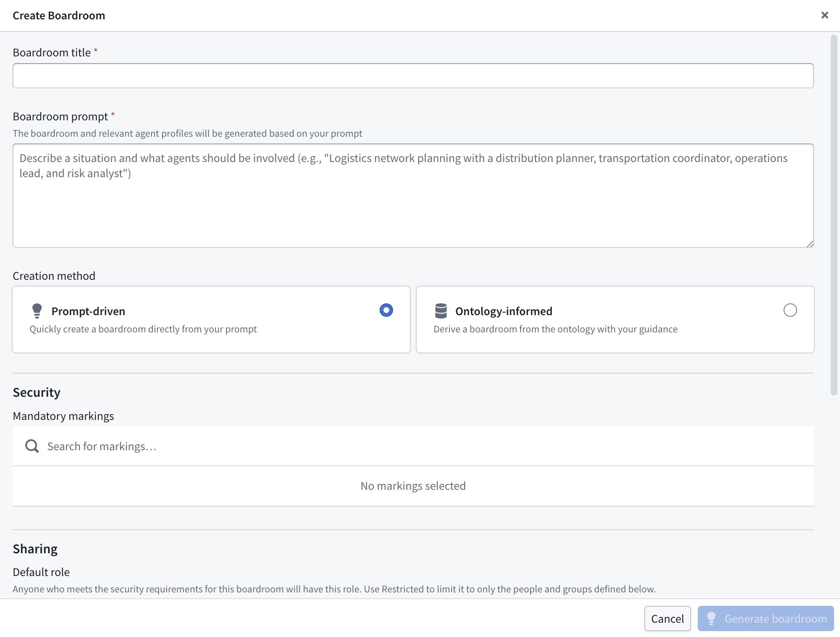Click the 'Sharing' section heading
The image size is (840, 637).
point(35,549)
